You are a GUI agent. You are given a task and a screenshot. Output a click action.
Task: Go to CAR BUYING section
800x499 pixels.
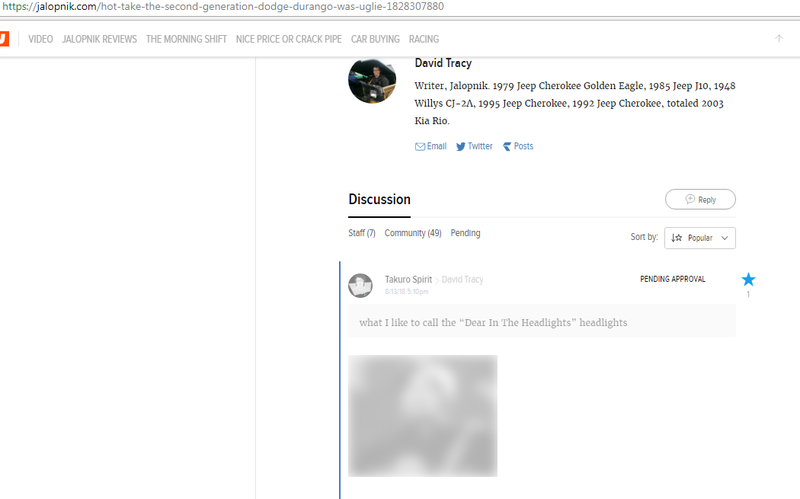[x=376, y=39]
